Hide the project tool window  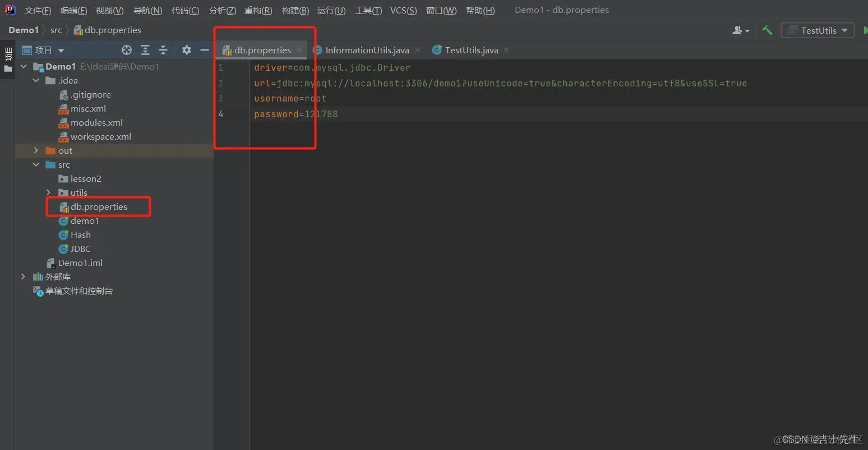click(x=205, y=50)
